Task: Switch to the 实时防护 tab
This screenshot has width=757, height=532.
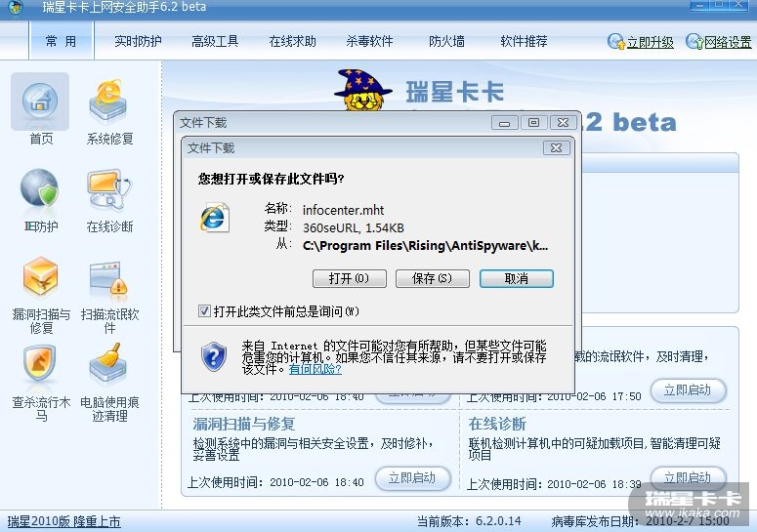Action: 138,41
